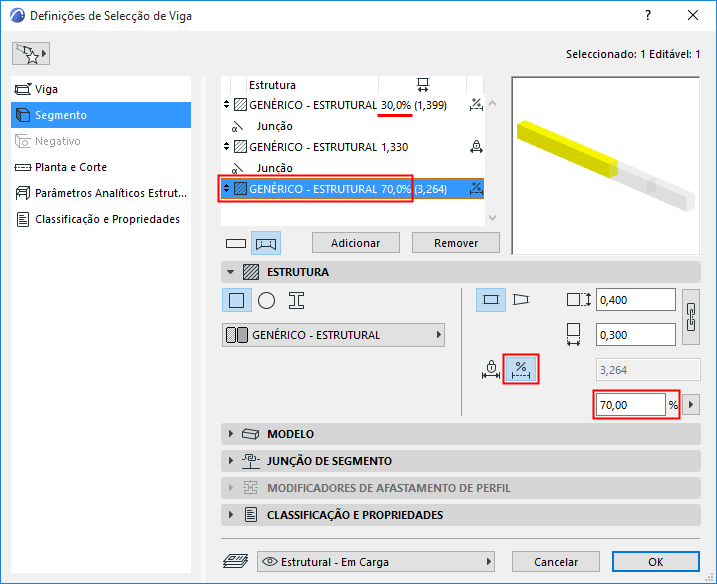This screenshot has height=584, width=717.
Task: Click fixed length lock icon on 1,330 row
Action: [x=476, y=147]
